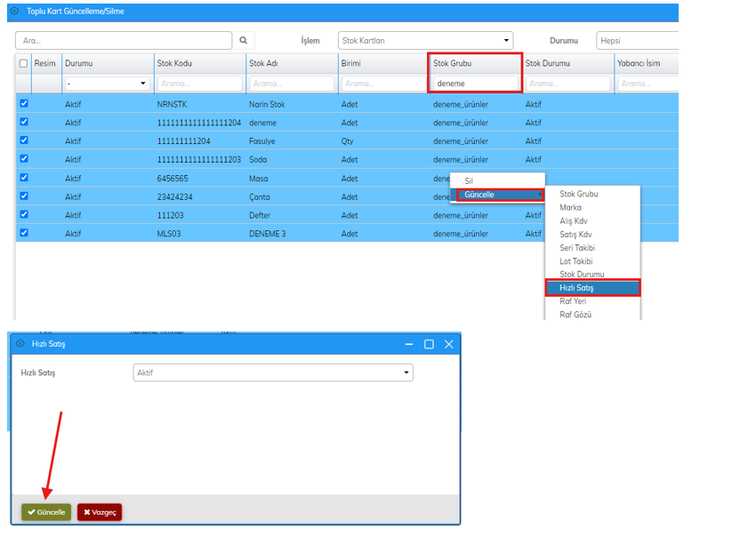The width and height of the screenshot is (756, 544).
Task: Click the magnifier search icon button
Action: (x=243, y=41)
